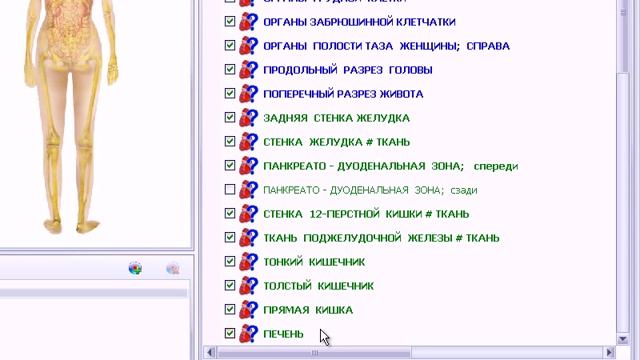Click the icon beside ПЕЧЕНЬ

pos(248,334)
